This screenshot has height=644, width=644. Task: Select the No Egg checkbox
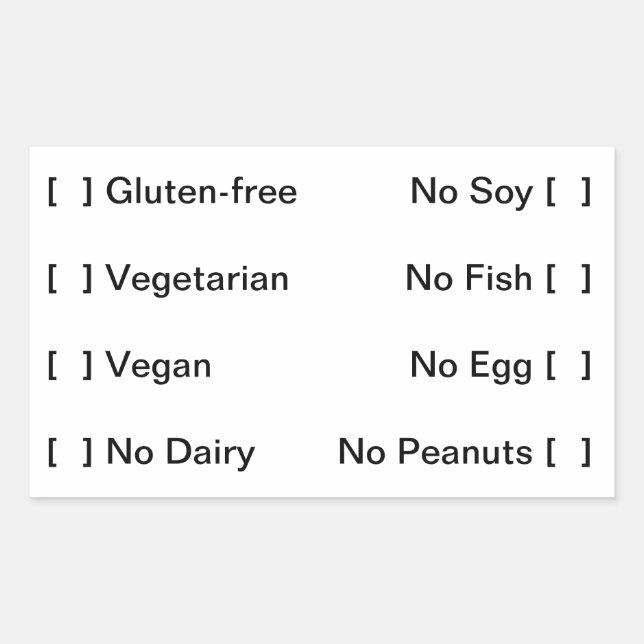point(568,365)
